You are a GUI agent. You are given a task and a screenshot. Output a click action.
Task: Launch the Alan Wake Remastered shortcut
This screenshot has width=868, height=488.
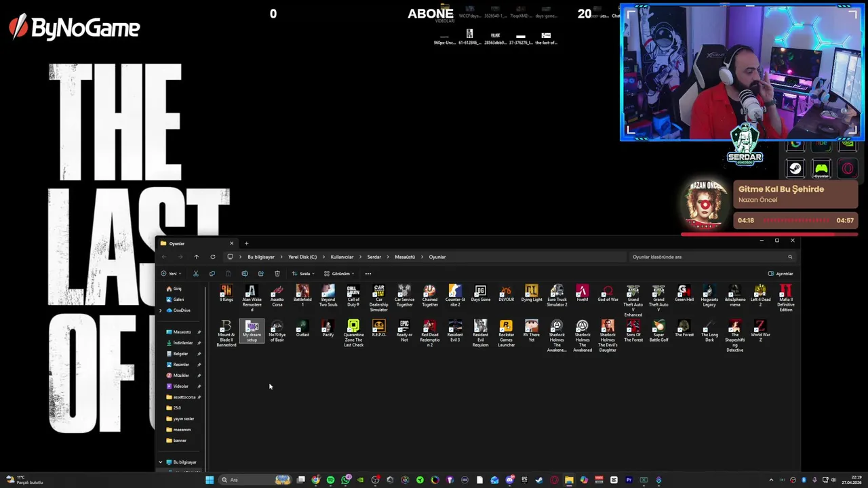click(x=252, y=298)
